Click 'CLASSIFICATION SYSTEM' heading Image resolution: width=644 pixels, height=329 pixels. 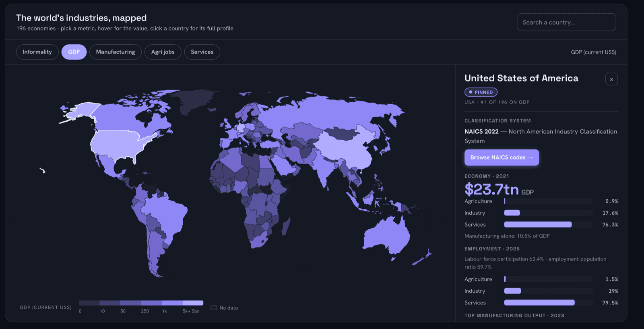497,121
